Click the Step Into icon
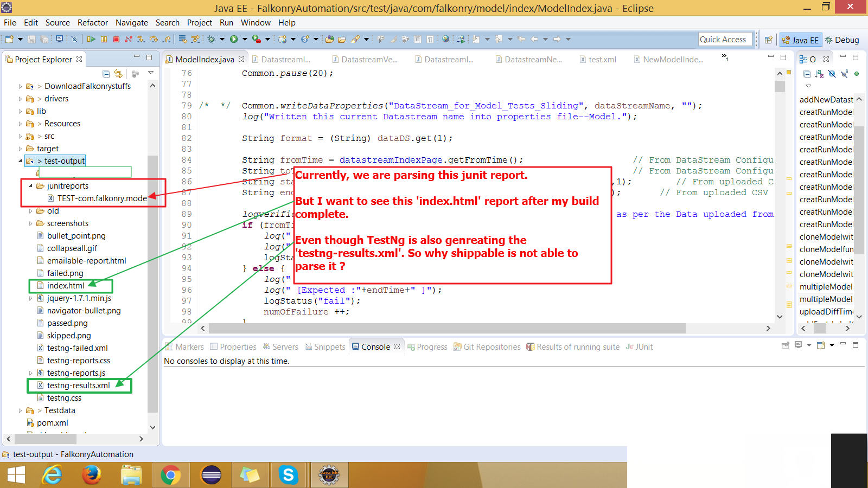The image size is (868, 488). [141, 39]
